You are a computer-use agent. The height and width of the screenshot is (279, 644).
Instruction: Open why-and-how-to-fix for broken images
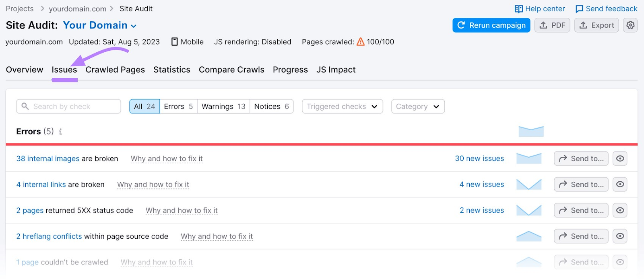coord(167,159)
